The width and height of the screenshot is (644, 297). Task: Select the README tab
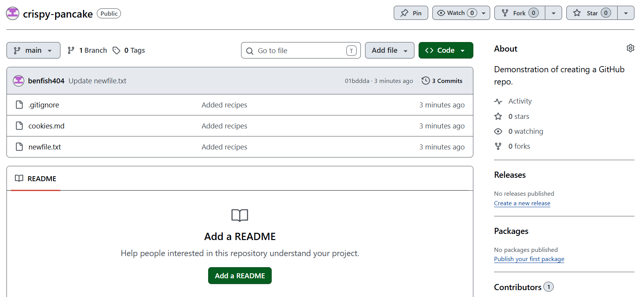tap(36, 179)
